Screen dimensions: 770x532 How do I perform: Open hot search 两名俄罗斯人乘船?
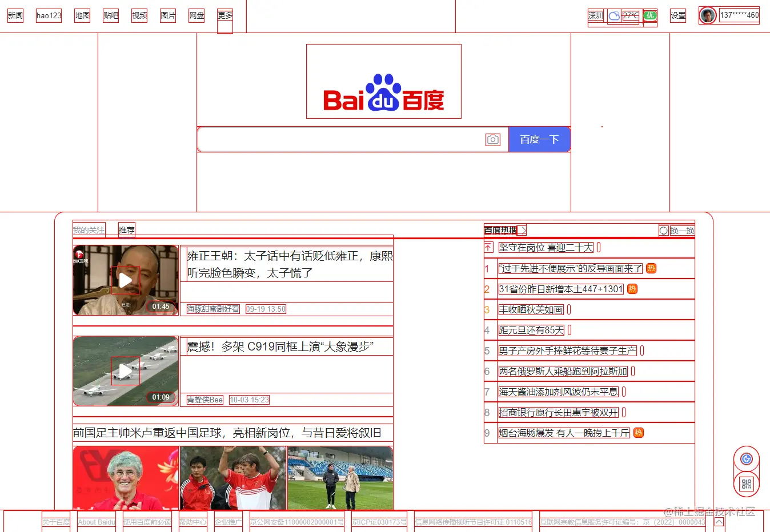coord(563,371)
